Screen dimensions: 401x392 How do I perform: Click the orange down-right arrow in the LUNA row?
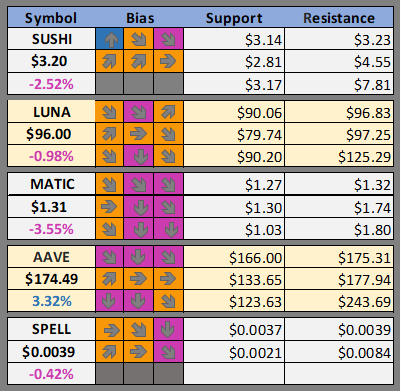click(x=109, y=112)
